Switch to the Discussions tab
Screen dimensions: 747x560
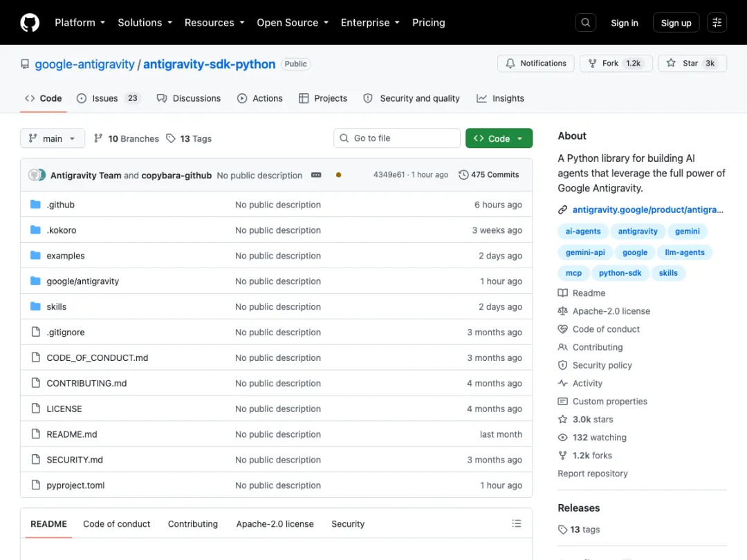(189, 99)
